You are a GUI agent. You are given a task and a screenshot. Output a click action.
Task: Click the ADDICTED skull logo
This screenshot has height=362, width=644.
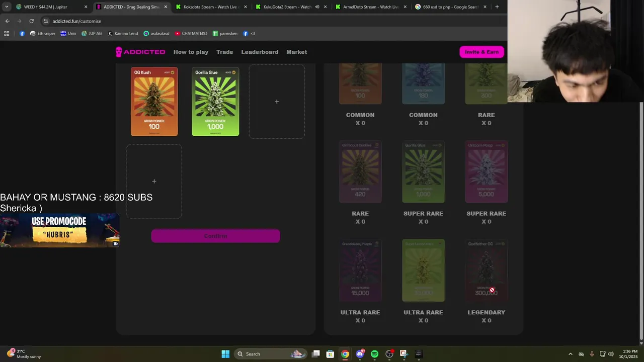pos(140,52)
